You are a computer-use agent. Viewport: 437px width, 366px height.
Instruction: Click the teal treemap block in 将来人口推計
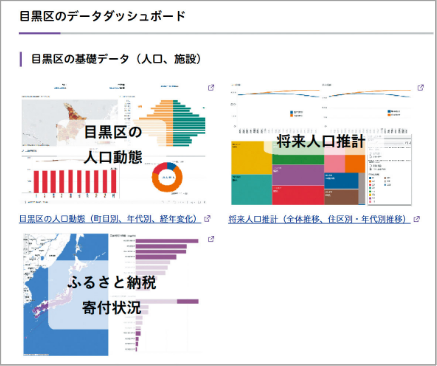click(251, 189)
